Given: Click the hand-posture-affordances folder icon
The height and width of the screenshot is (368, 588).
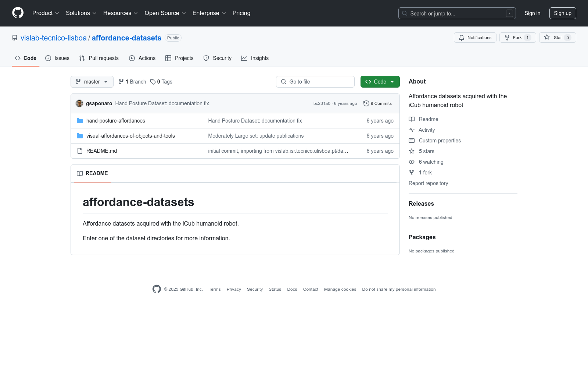Looking at the screenshot, I should click(x=80, y=121).
